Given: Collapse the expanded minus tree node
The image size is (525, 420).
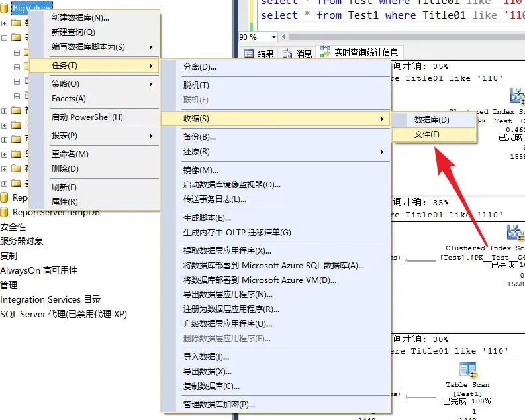Looking at the screenshot, I should (x=4, y=38).
